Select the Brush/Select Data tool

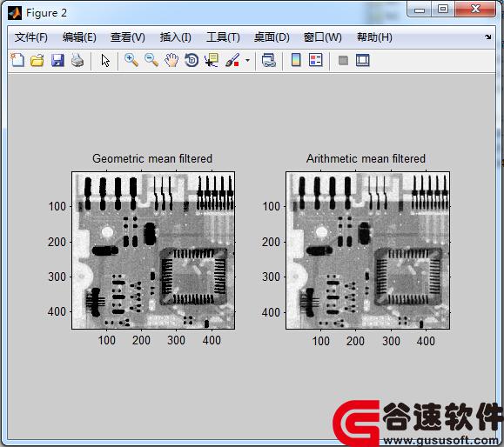[232, 60]
